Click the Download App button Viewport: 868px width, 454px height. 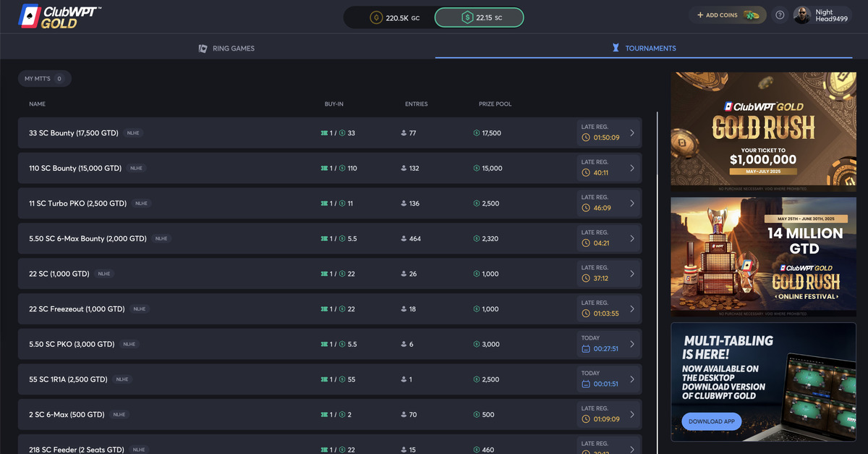711,421
